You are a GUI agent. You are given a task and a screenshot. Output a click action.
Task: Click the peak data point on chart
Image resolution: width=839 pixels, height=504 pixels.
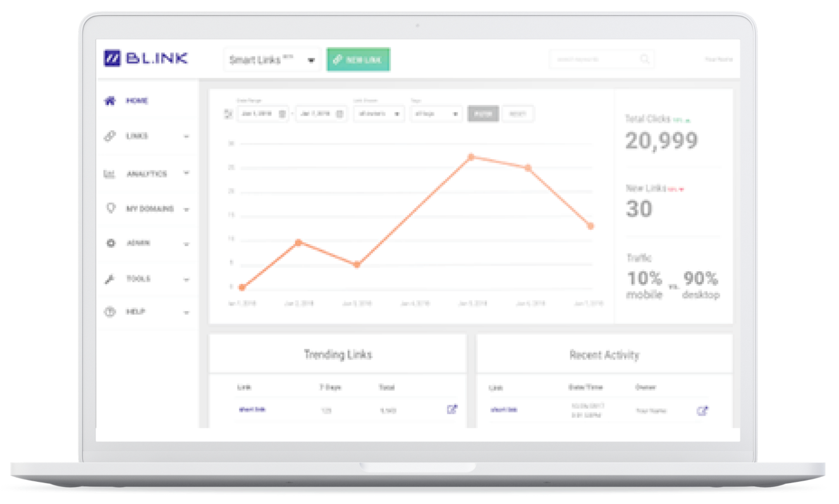[471, 157]
